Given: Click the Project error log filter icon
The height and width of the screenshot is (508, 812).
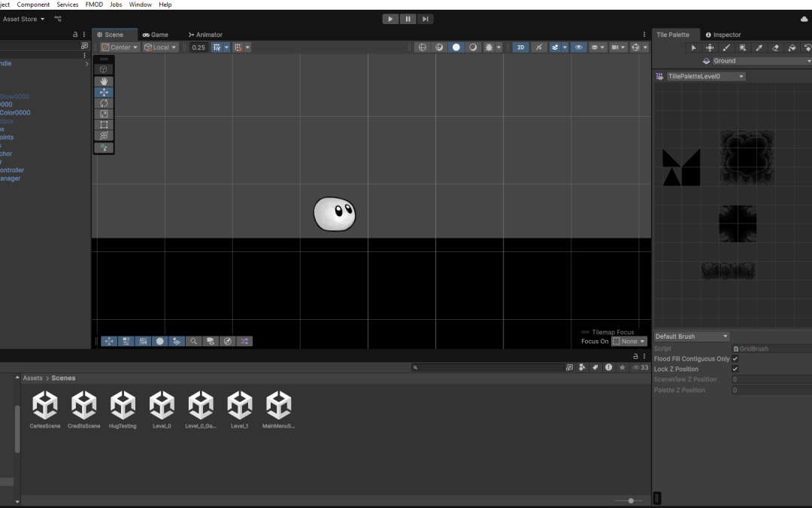Looking at the screenshot, I should [608, 367].
